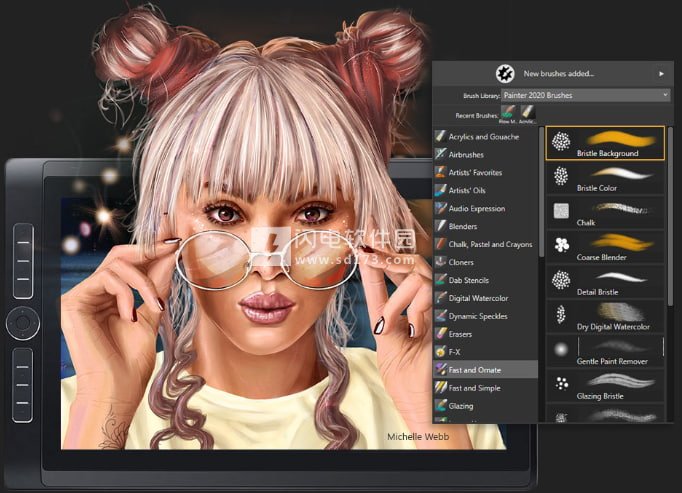
Task: Pick the first recent brush thumbnail
Action: point(508,112)
